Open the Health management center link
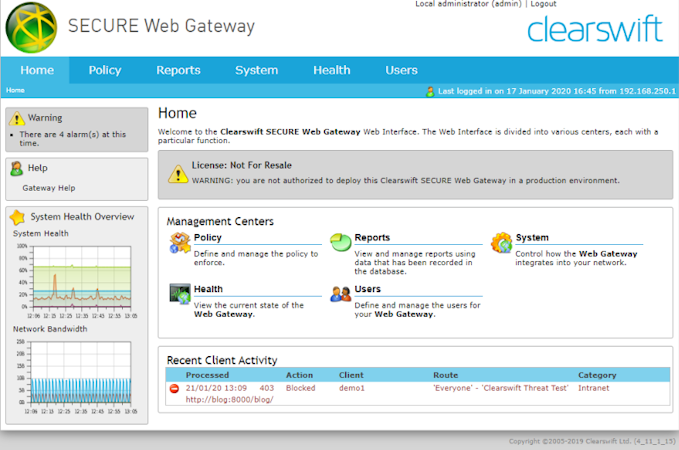Screen dimensions: 679x450 208,289
